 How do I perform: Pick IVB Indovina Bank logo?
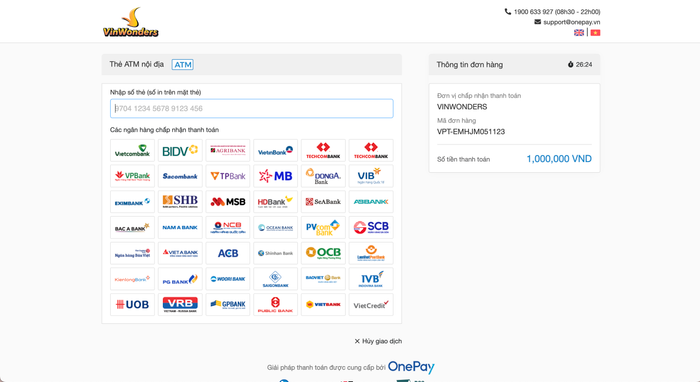(x=371, y=279)
